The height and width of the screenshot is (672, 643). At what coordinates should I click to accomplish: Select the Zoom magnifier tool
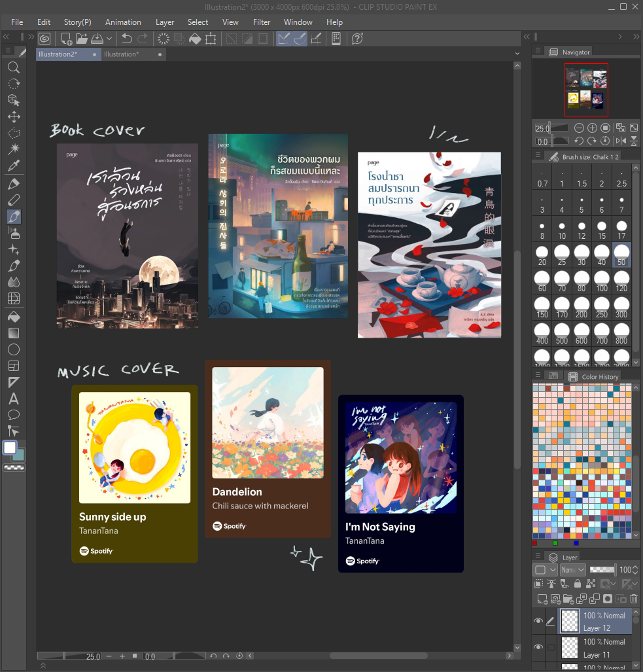(13, 67)
